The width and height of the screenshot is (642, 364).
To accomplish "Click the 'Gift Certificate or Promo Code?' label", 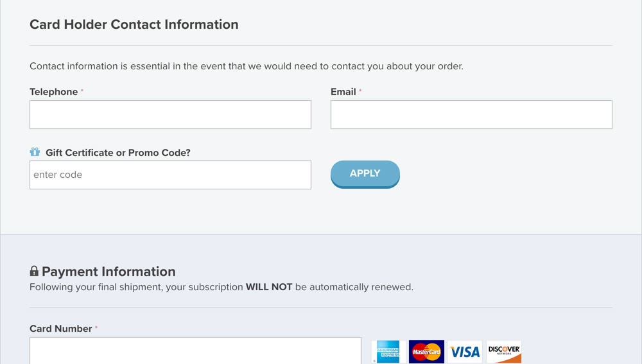I will [118, 153].
